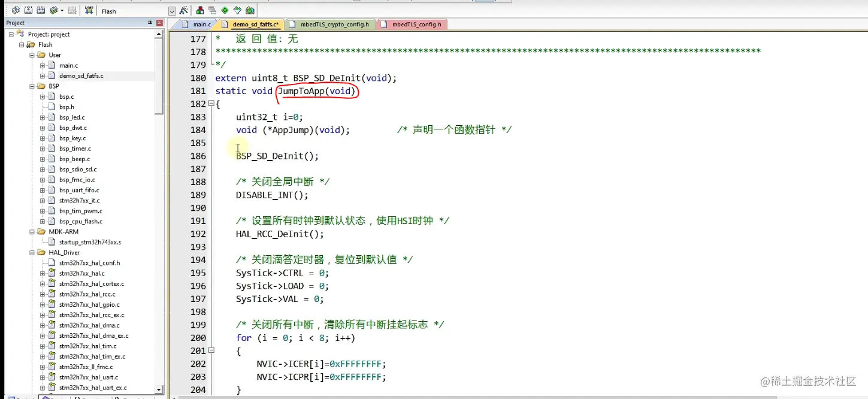Click the stm32h7xx_hal_uart.c file icon
The height and width of the screenshot is (399, 868).
[x=52, y=377]
